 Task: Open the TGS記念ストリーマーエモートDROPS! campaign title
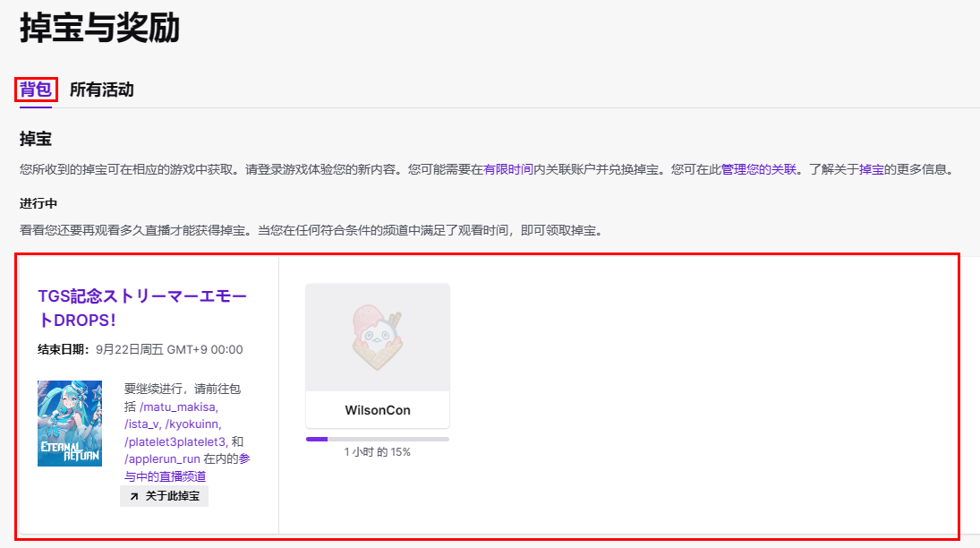pyautogui.click(x=141, y=307)
